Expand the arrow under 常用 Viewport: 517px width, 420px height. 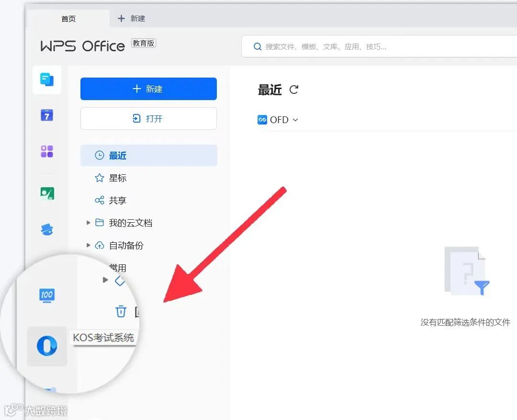click(105, 280)
